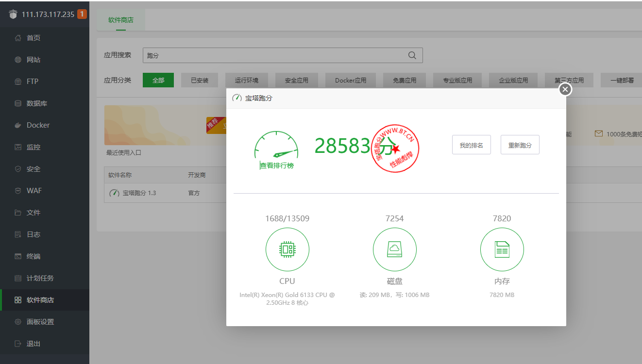This screenshot has height=364, width=642.
Task: Click the FTP globe icon in sidebar
Action: click(18, 82)
